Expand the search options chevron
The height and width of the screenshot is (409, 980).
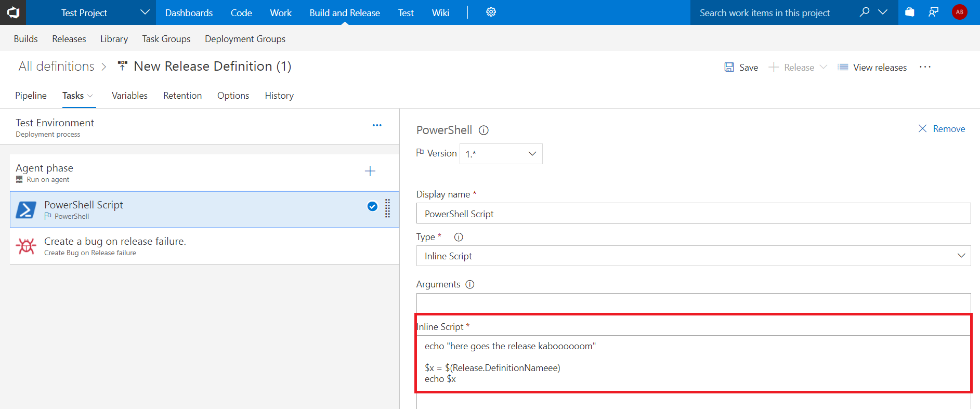883,12
